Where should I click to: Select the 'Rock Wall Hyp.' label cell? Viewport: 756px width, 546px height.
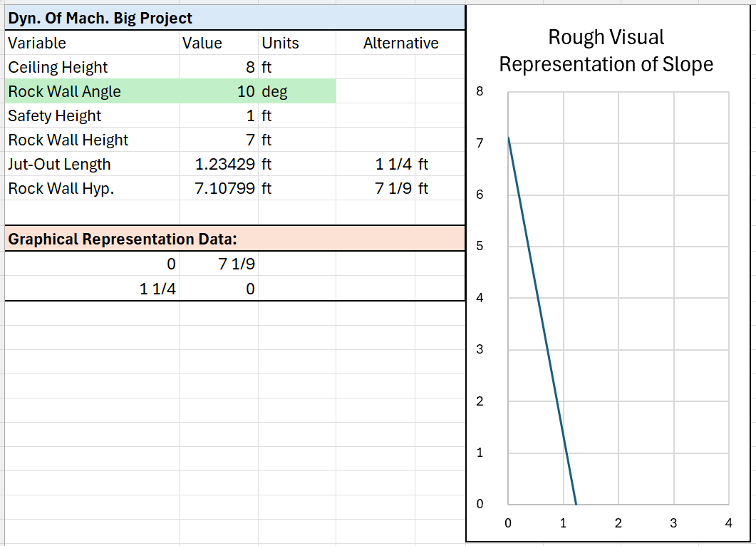click(92, 188)
